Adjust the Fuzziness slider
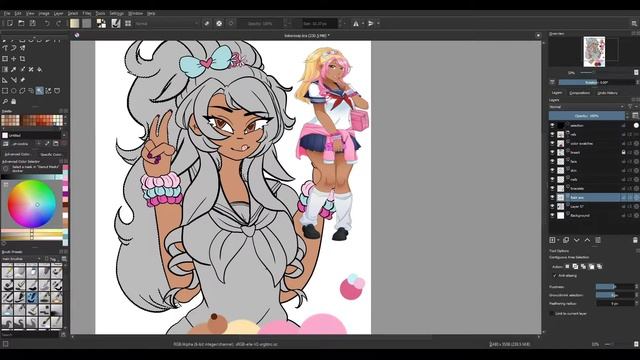This screenshot has width=640, height=360. tap(615, 287)
